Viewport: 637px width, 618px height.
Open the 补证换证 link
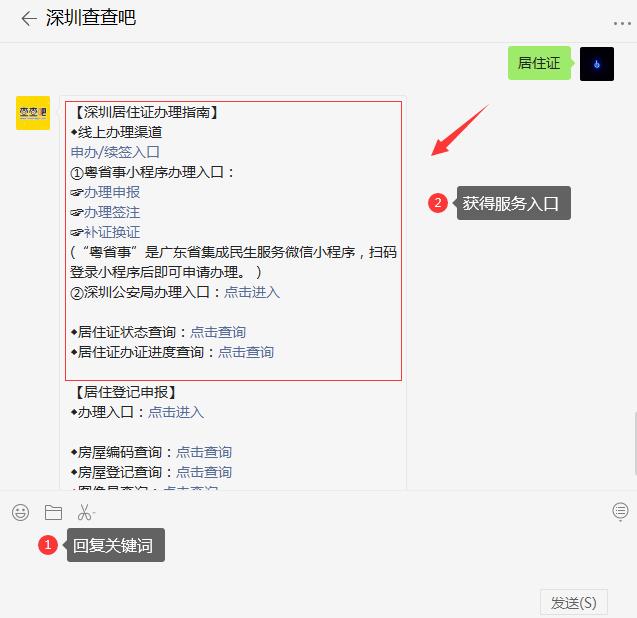pos(112,232)
